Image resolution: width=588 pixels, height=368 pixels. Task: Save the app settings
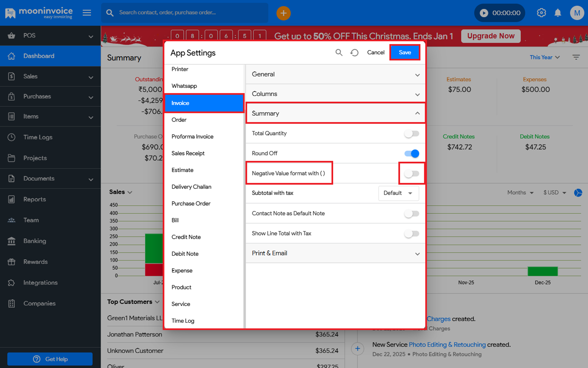pos(405,53)
